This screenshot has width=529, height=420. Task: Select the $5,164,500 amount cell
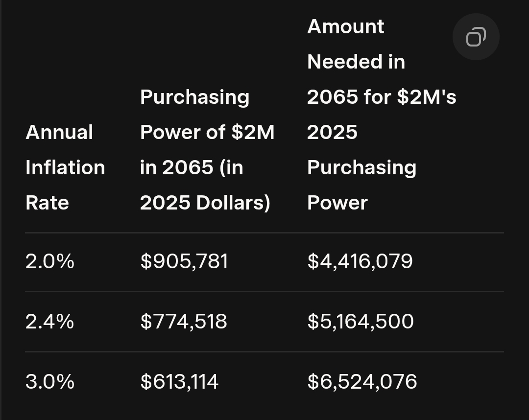(x=361, y=322)
